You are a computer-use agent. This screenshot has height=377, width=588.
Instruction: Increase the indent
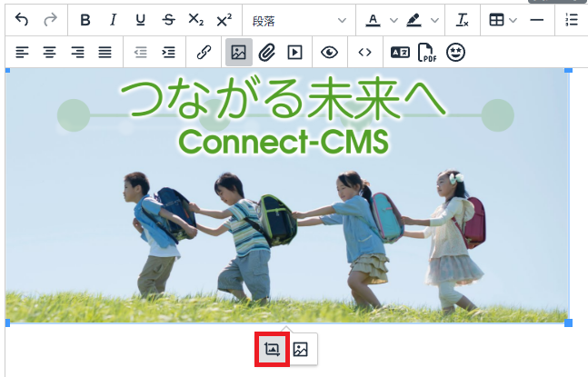click(168, 52)
